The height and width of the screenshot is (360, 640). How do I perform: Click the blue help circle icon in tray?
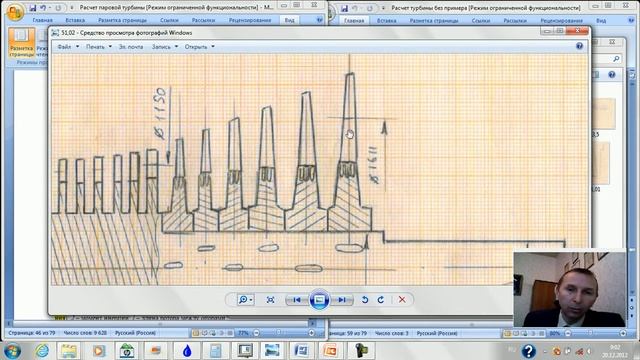pyautogui.click(x=529, y=351)
